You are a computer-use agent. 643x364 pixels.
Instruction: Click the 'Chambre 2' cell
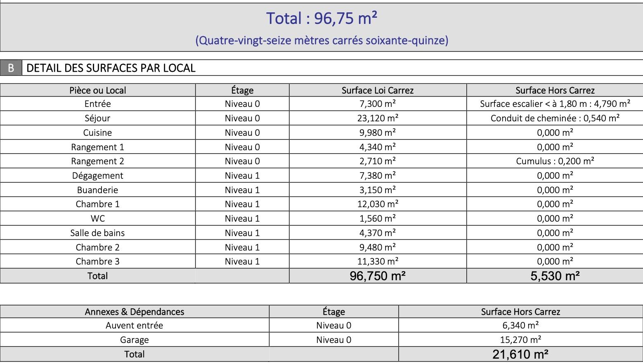pos(98,248)
